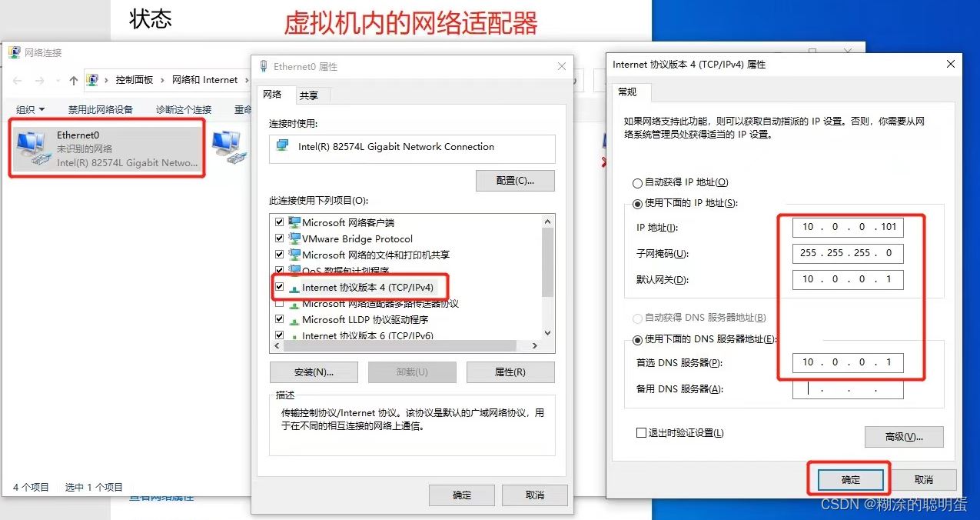Expand the 控制面板 breadcrumb arrow
The width and height of the screenshot is (980, 520).
coord(162,80)
